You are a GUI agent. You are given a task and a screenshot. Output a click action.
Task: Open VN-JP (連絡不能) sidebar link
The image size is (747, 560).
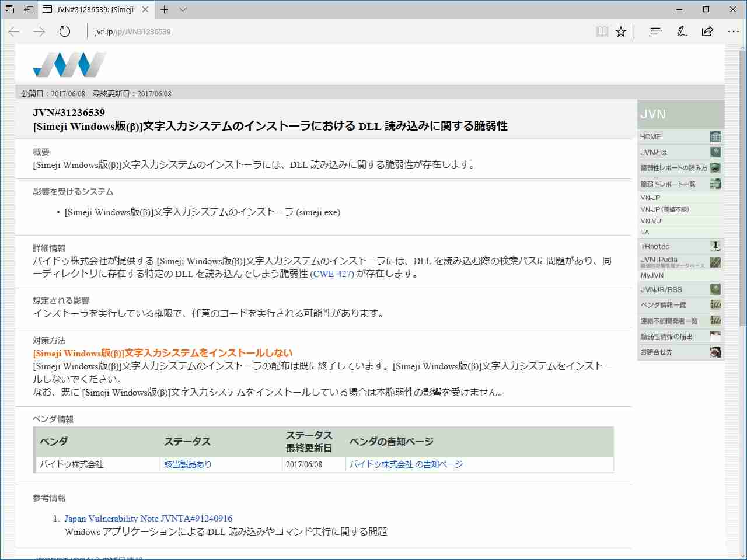click(665, 209)
